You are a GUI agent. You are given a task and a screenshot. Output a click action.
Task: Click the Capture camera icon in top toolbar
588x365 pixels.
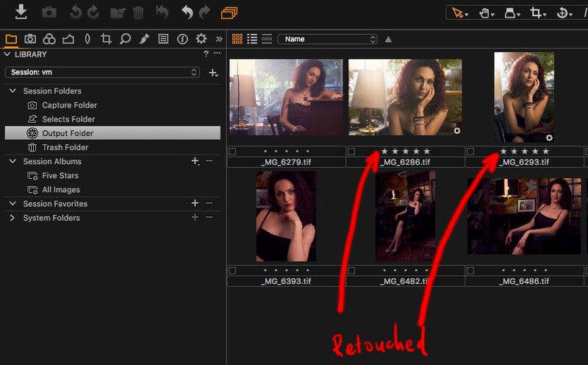(49, 13)
